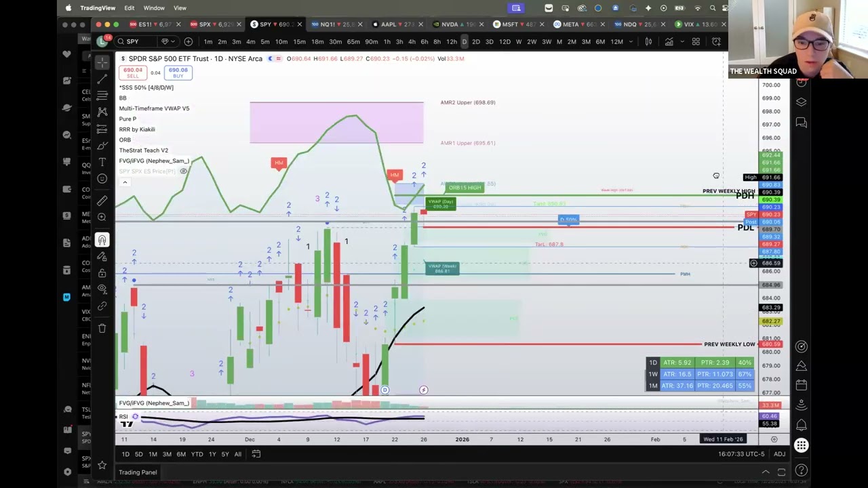Open the timezone 16:07:33 UTC-5 menu
Image resolution: width=868 pixels, height=488 pixels.
[x=741, y=454]
